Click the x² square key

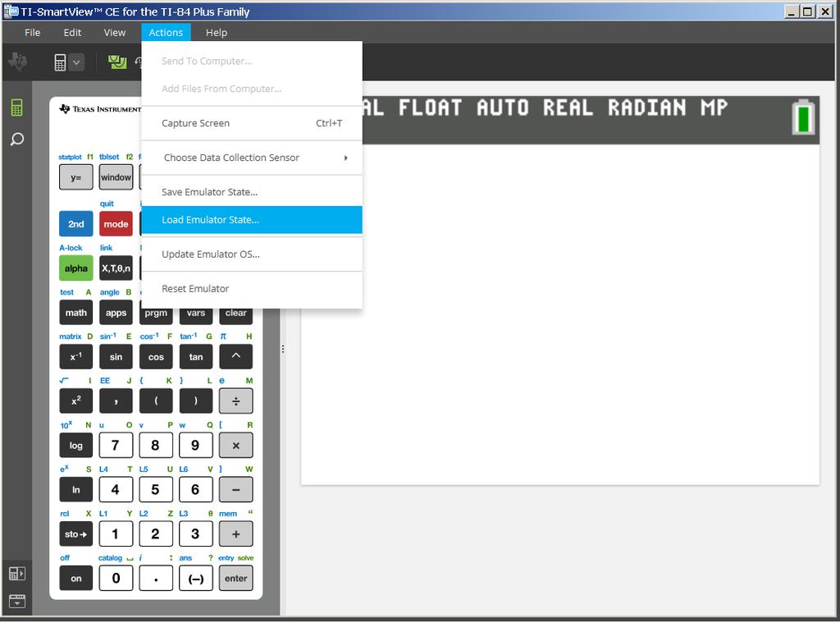pyautogui.click(x=76, y=401)
